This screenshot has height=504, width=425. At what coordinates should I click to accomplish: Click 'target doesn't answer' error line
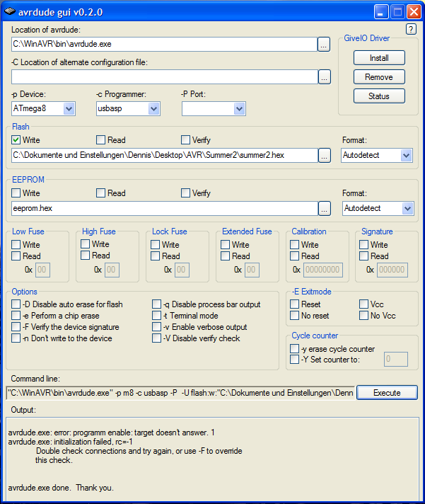112,433
